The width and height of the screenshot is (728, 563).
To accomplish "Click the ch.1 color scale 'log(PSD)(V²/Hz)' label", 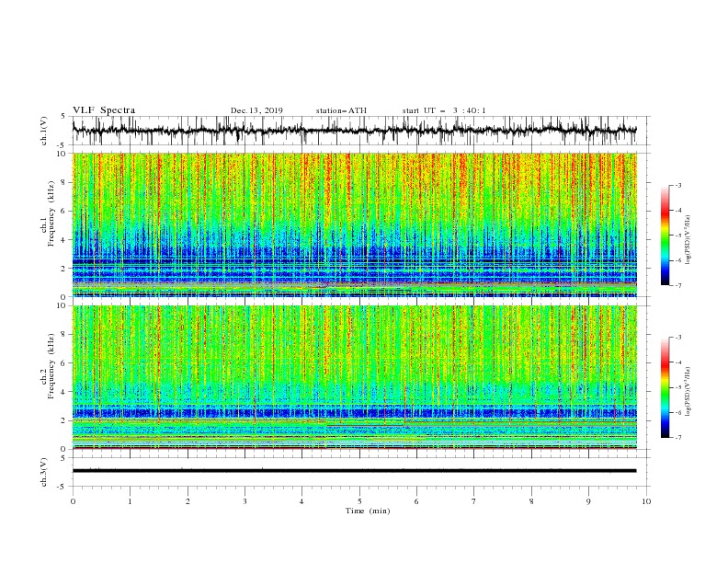I will [x=688, y=240].
